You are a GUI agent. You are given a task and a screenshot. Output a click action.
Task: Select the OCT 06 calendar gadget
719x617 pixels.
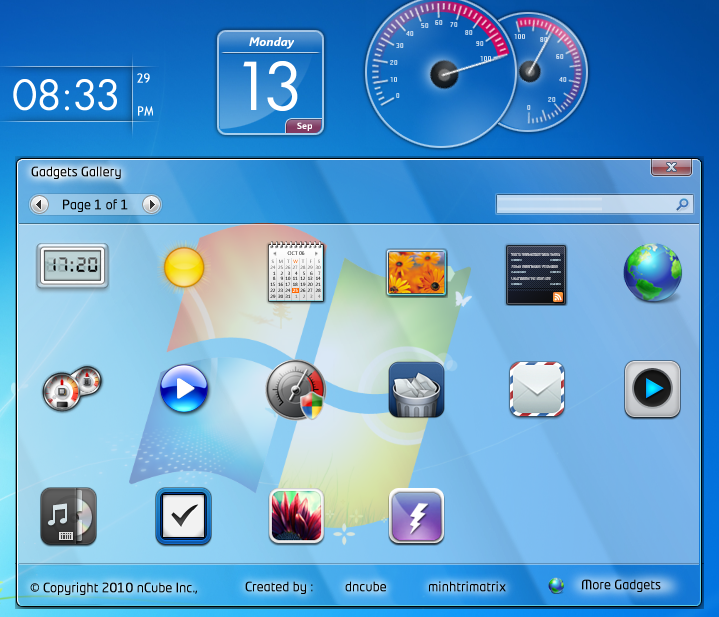(x=296, y=272)
